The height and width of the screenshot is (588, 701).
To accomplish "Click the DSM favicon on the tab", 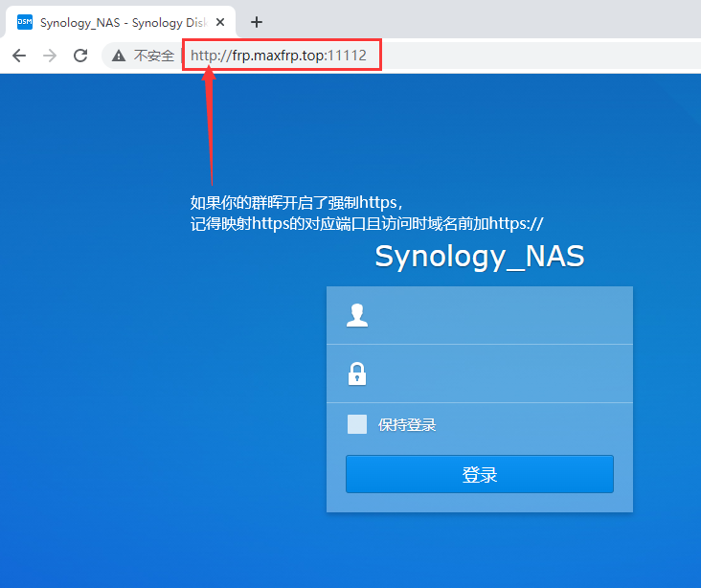I will pyautogui.click(x=25, y=22).
